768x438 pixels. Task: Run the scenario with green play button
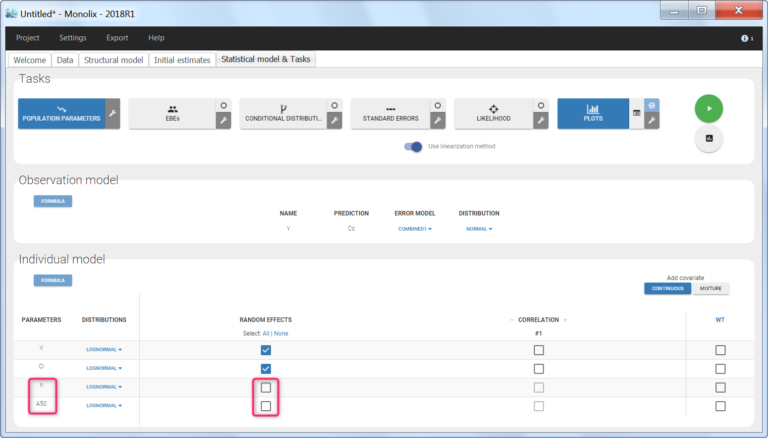tap(708, 108)
